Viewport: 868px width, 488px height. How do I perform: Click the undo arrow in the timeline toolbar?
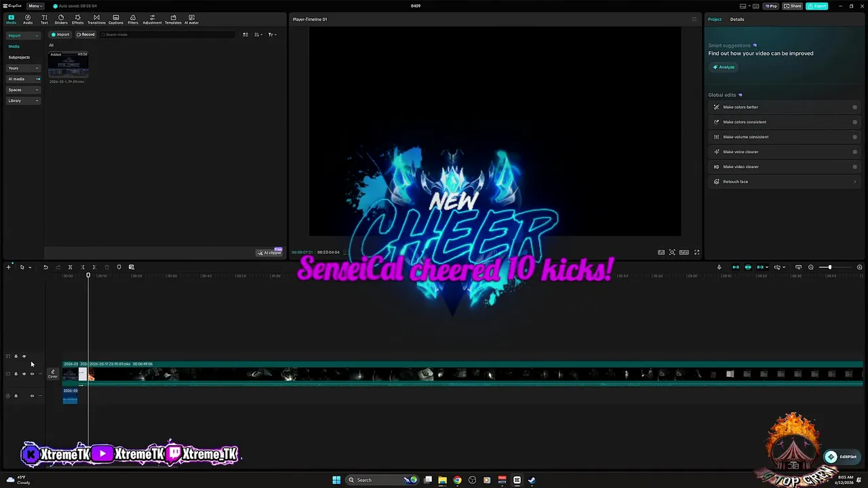pyautogui.click(x=45, y=267)
